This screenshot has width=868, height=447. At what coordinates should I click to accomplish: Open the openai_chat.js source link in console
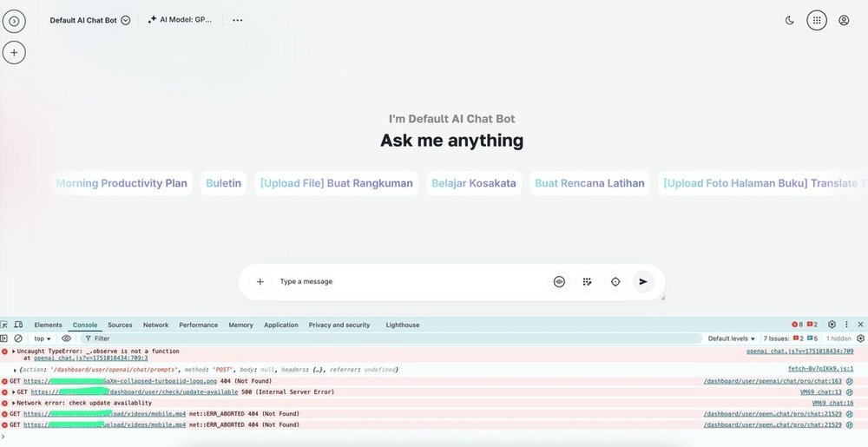[799, 352]
